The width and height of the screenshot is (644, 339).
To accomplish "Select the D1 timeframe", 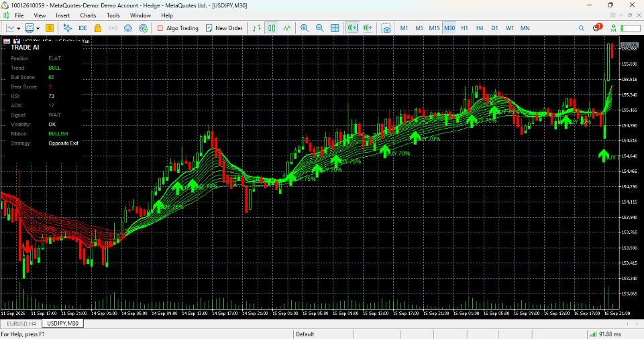I will pos(494,28).
